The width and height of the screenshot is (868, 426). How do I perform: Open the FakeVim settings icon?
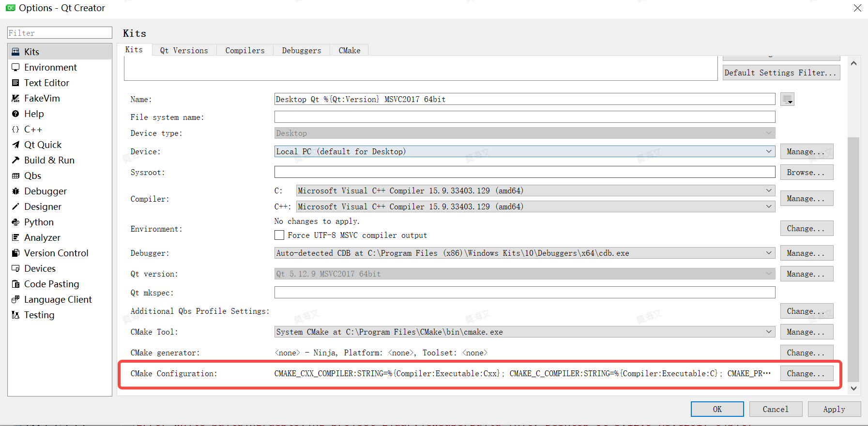(15, 98)
